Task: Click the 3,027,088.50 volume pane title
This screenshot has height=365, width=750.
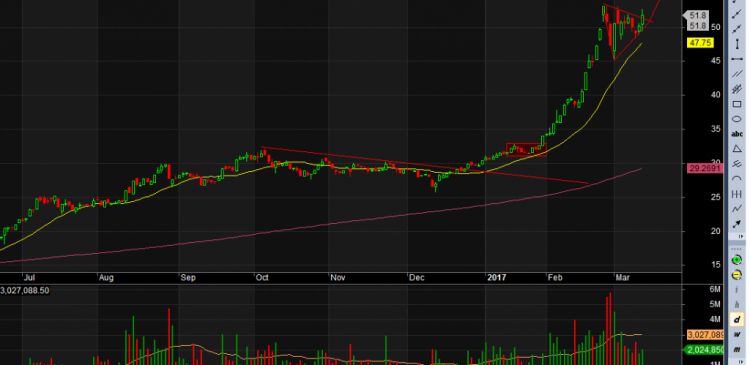Action: (25, 290)
